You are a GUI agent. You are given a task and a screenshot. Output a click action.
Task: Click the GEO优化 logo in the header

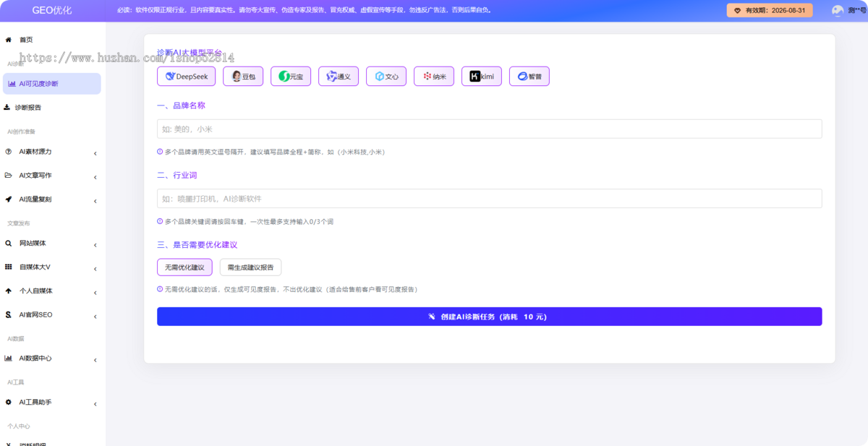[x=52, y=10]
